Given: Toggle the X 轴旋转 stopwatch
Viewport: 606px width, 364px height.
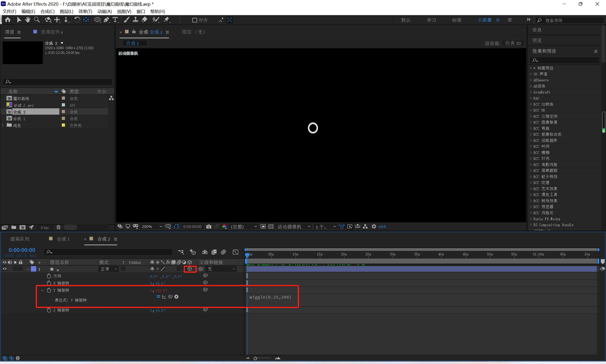Looking at the screenshot, I should point(49,283).
